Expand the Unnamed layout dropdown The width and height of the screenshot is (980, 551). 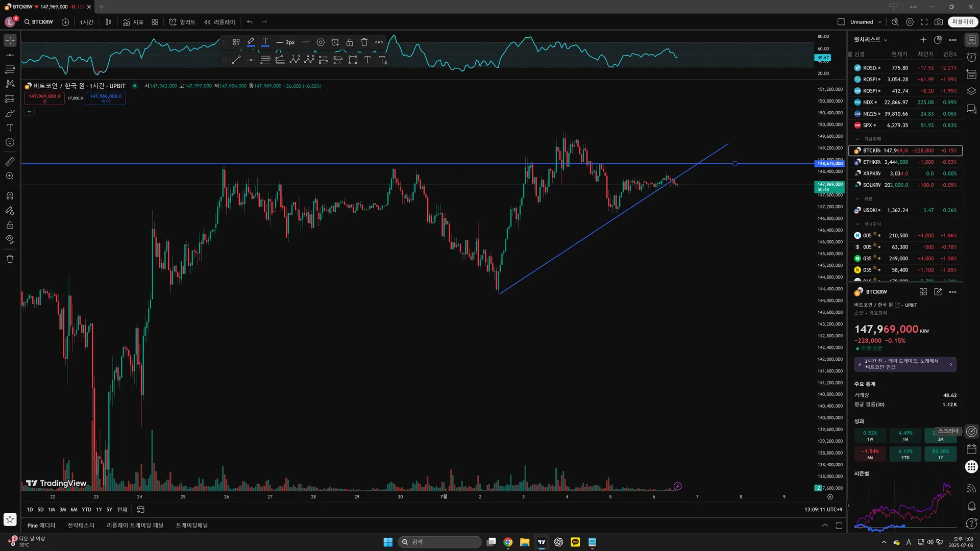[x=880, y=22]
